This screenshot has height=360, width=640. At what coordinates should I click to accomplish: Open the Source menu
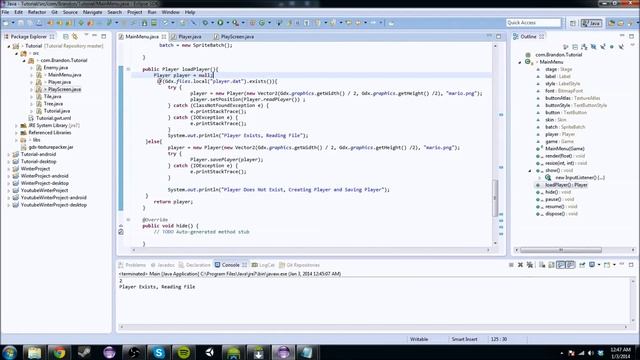click(x=70, y=12)
